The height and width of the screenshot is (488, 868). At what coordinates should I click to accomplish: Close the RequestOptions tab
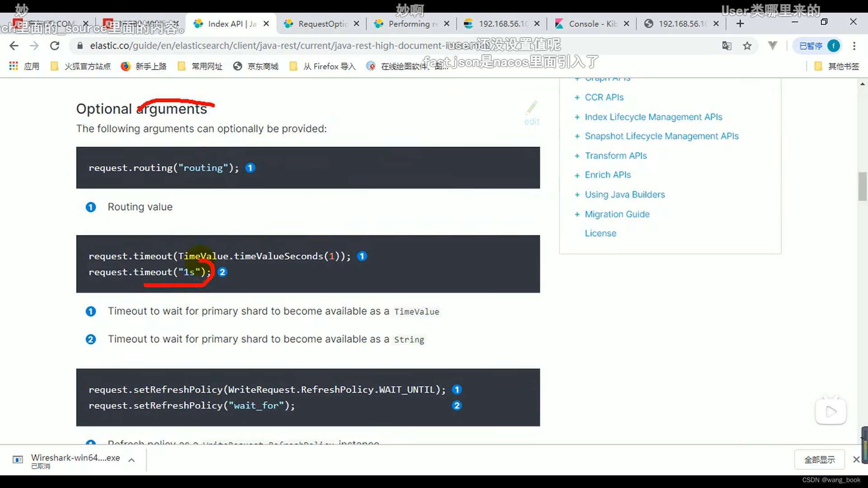click(x=356, y=23)
